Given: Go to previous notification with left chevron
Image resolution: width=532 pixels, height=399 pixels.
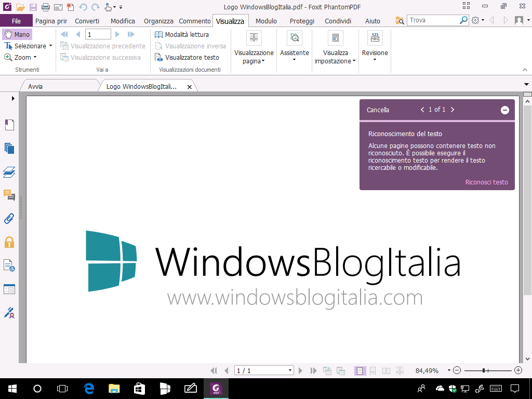Looking at the screenshot, I should coord(422,110).
